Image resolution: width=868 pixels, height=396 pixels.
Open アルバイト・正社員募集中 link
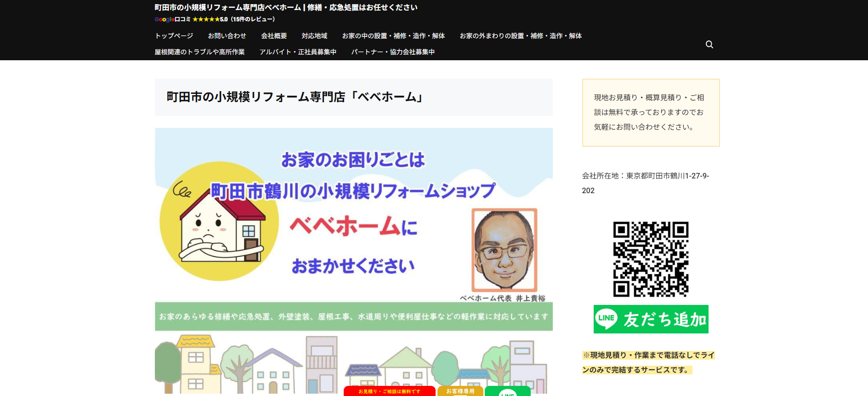298,52
